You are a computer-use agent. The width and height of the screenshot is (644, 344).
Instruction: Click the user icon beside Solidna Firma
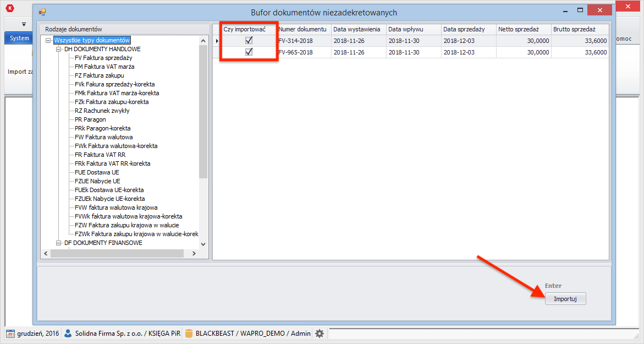(x=68, y=333)
